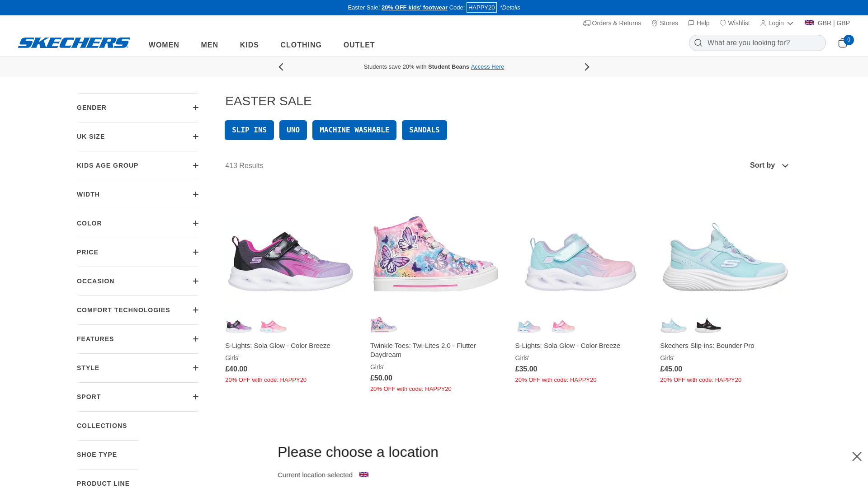Image resolution: width=868 pixels, height=488 pixels.
Task: Click the Skechers logo
Action: coord(74,42)
